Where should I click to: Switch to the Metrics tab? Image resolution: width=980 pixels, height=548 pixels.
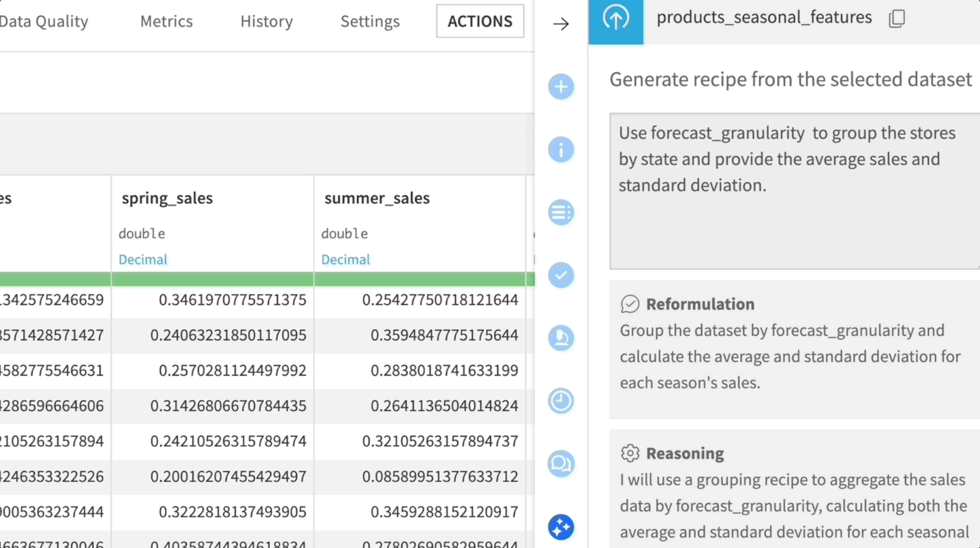point(166,21)
